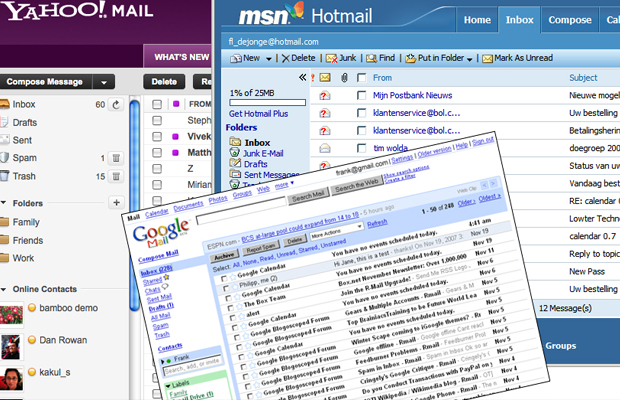Screen dimensions: 620x400
Task: Open the Compose Message dropdown arrow
Action: (x=104, y=81)
